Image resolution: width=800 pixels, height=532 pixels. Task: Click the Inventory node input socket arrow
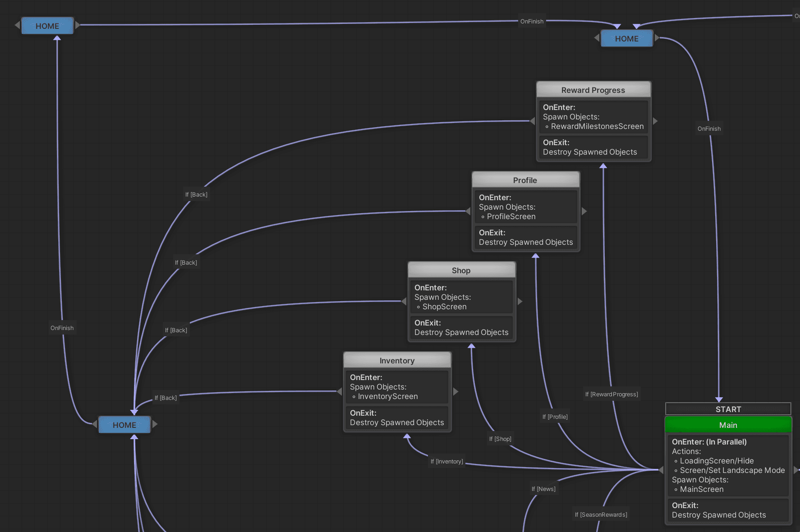[x=339, y=391]
